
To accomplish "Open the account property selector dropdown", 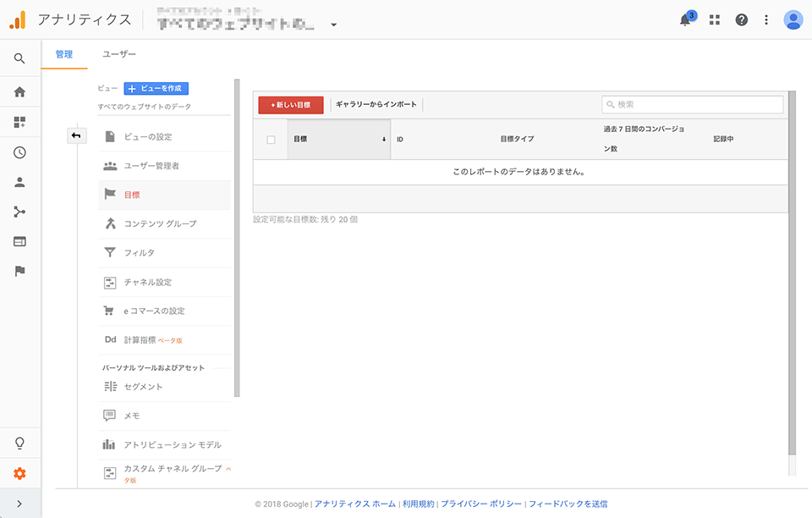I will click(x=333, y=25).
